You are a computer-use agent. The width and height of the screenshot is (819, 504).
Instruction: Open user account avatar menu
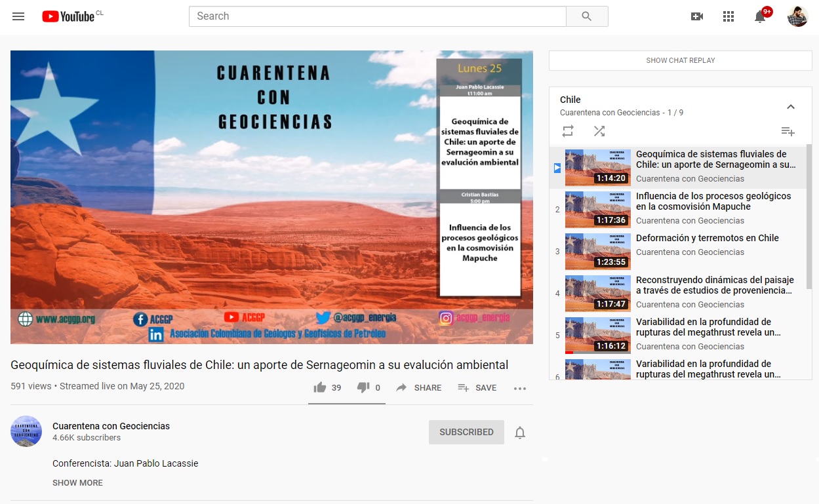tap(797, 16)
